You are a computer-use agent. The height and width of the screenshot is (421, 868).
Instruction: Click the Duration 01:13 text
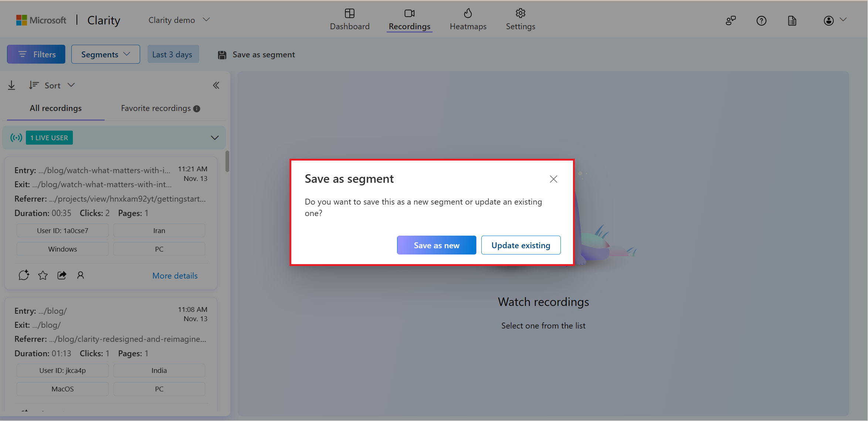[x=43, y=353]
